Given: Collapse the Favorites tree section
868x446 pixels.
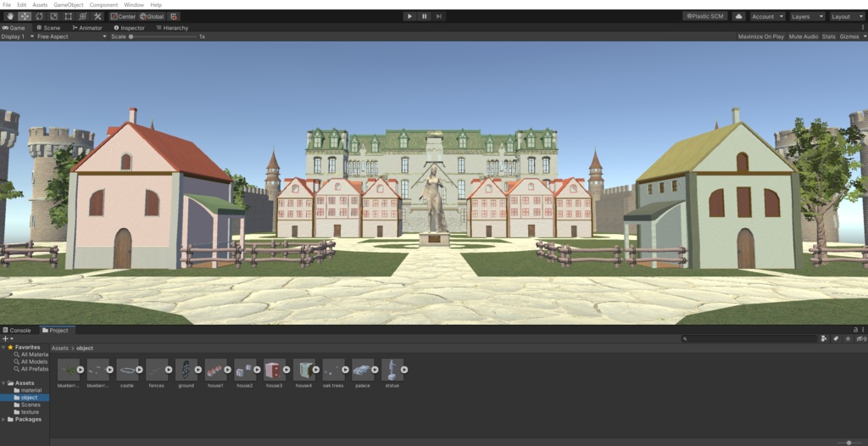Looking at the screenshot, I should (3, 348).
